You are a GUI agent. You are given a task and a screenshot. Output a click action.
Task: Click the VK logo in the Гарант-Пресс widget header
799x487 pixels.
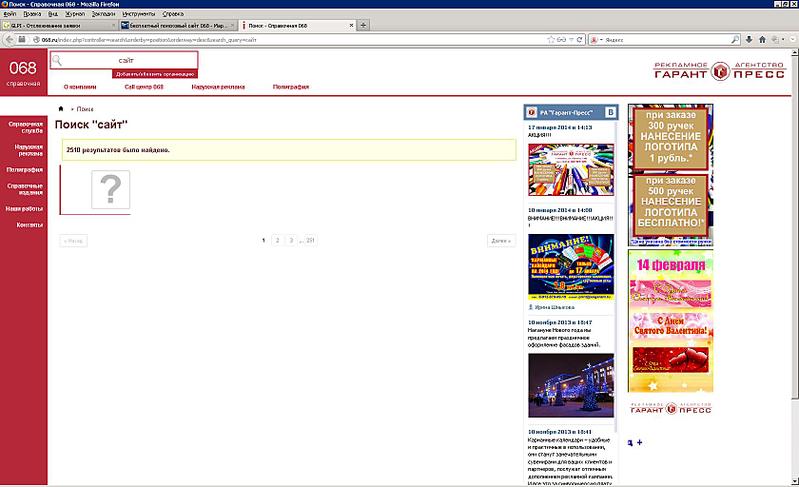coord(610,113)
